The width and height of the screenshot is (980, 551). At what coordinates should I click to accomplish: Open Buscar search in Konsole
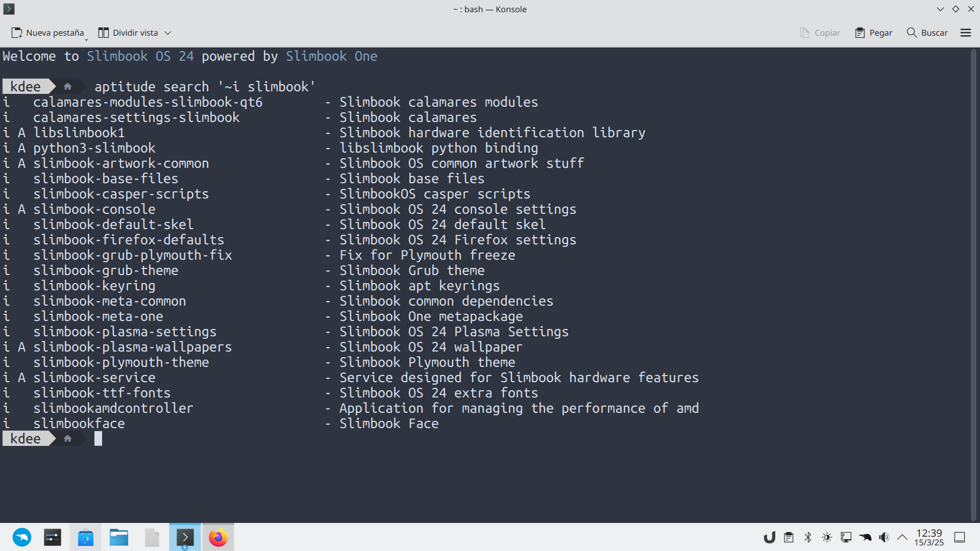click(927, 33)
